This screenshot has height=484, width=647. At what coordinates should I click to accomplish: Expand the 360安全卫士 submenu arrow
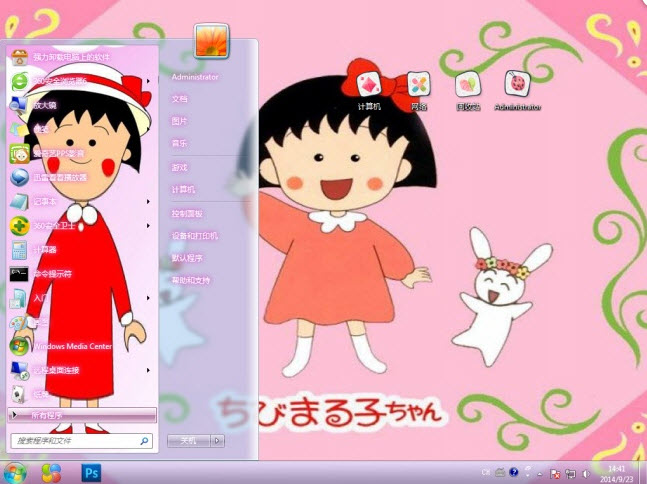(148, 226)
